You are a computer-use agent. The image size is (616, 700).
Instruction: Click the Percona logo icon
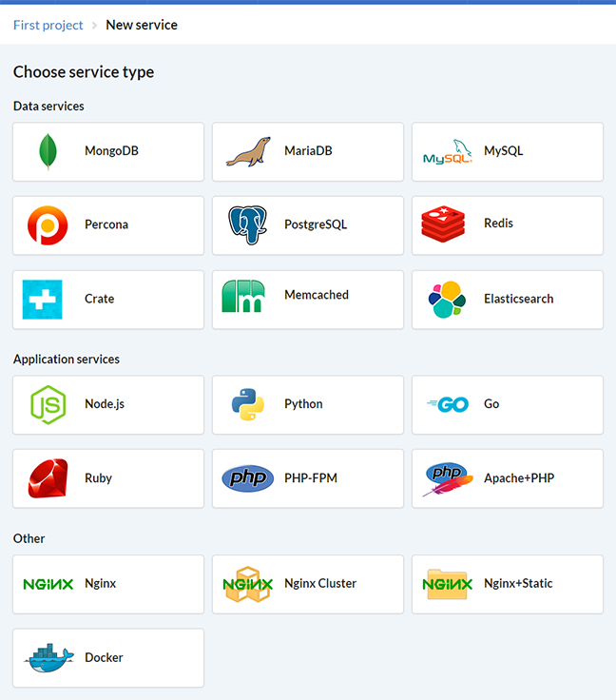(48, 225)
